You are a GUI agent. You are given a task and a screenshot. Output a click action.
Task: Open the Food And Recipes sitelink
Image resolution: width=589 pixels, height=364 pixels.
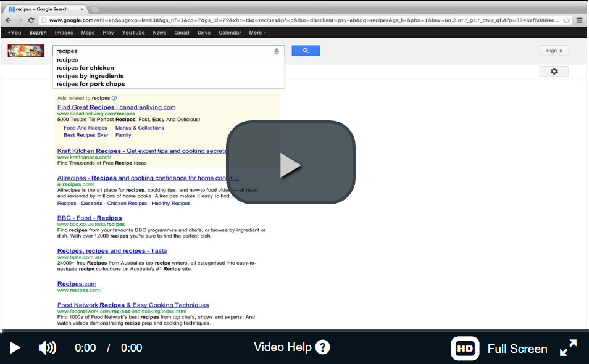pyautogui.click(x=85, y=128)
